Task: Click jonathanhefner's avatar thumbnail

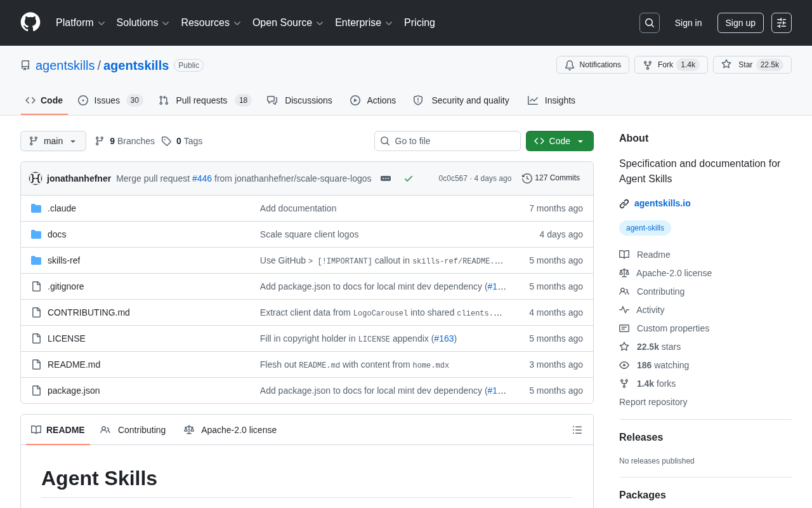Action: [x=36, y=178]
